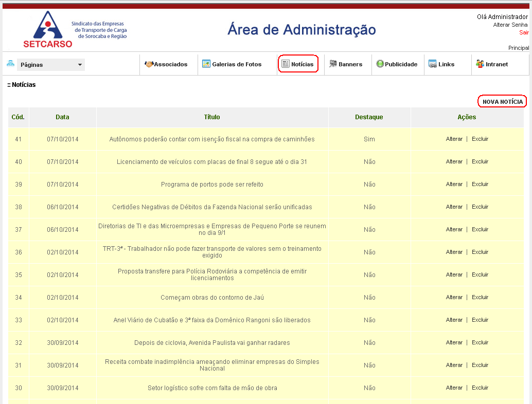Image resolution: width=532 pixels, height=404 pixels.
Task: Click title 'Certidões Negativas de Débitos da Fazenda Nacional'
Action: pyautogui.click(x=212, y=207)
